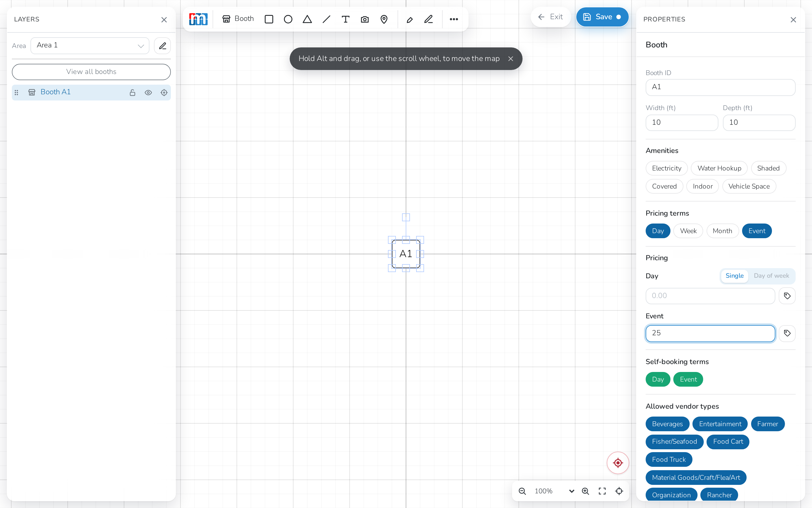Switch Day pricing to Day of week

(771, 276)
